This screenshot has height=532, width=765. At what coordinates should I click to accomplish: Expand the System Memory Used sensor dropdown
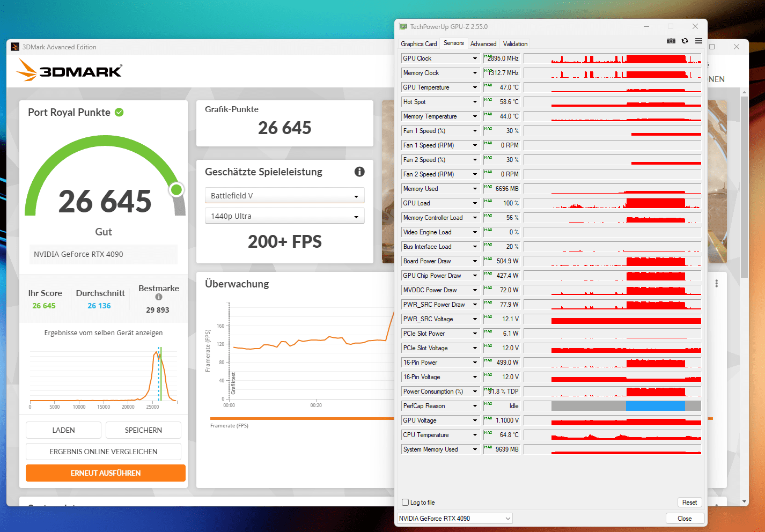[475, 449]
